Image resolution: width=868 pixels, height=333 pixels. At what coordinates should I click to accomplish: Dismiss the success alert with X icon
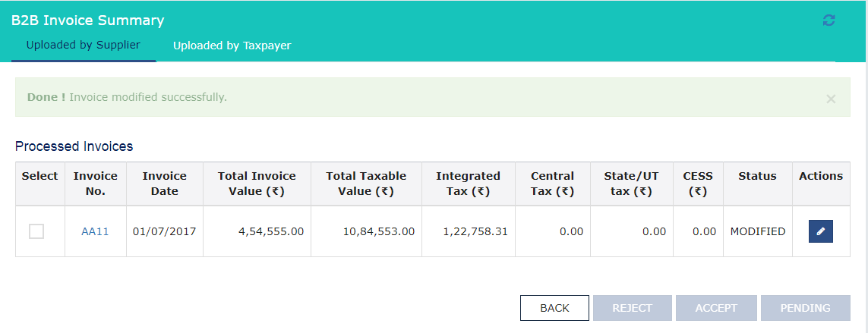(x=831, y=99)
